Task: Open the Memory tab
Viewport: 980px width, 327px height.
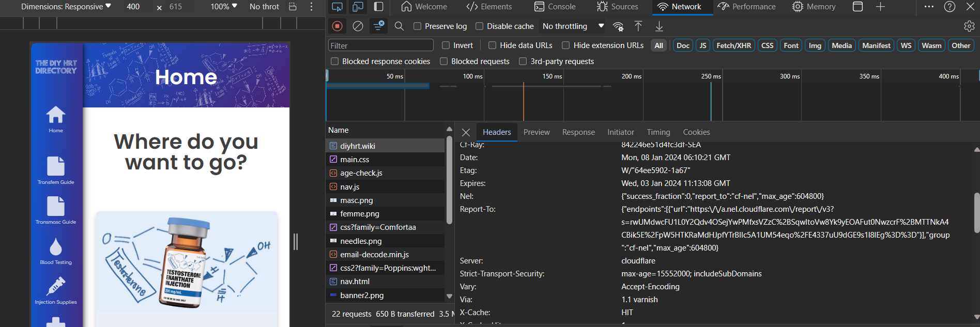Action: click(x=814, y=7)
